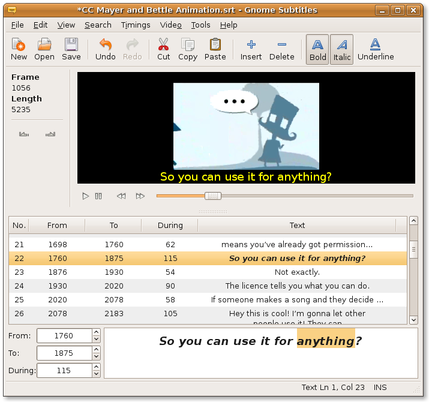Increase the From frame value
Viewport: 429px width, 402px height.
pyautogui.click(x=96, y=332)
